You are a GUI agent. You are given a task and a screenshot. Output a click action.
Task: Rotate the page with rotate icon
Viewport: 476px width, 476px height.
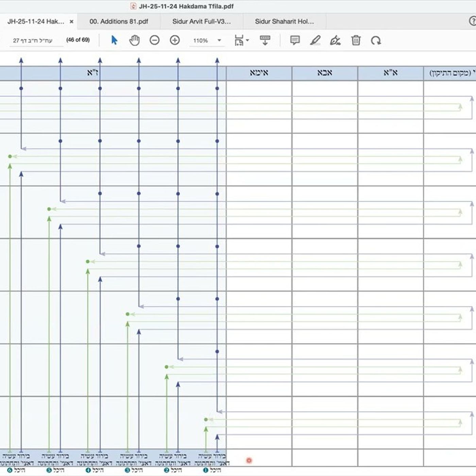click(376, 40)
